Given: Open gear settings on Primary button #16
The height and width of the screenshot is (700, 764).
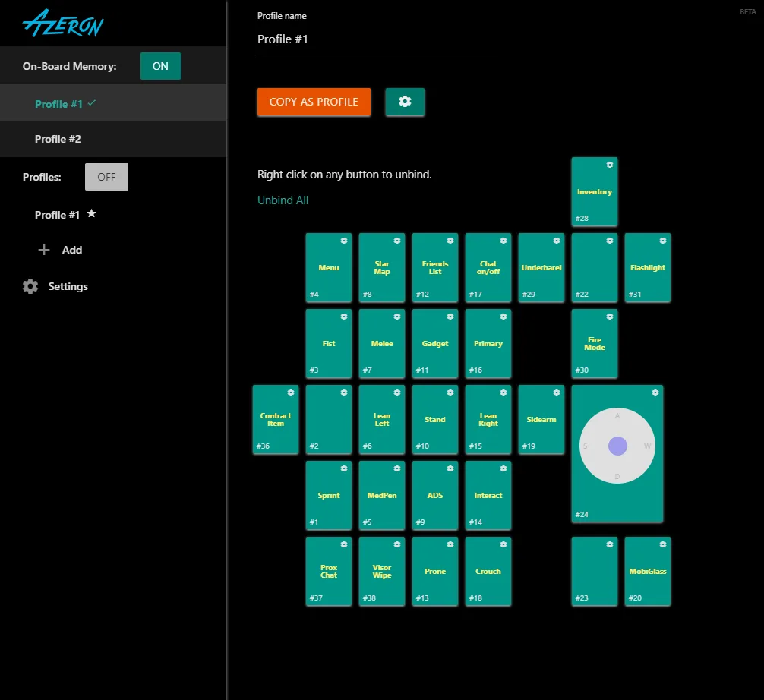Looking at the screenshot, I should click(x=504, y=317).
